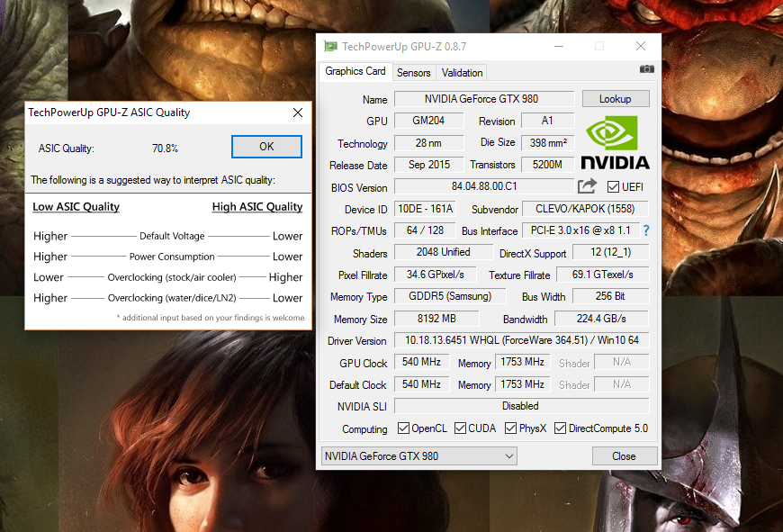Click the 'Power Consumption' row label
The height and width of the screenshot is (532, 783).
[172, 257]
